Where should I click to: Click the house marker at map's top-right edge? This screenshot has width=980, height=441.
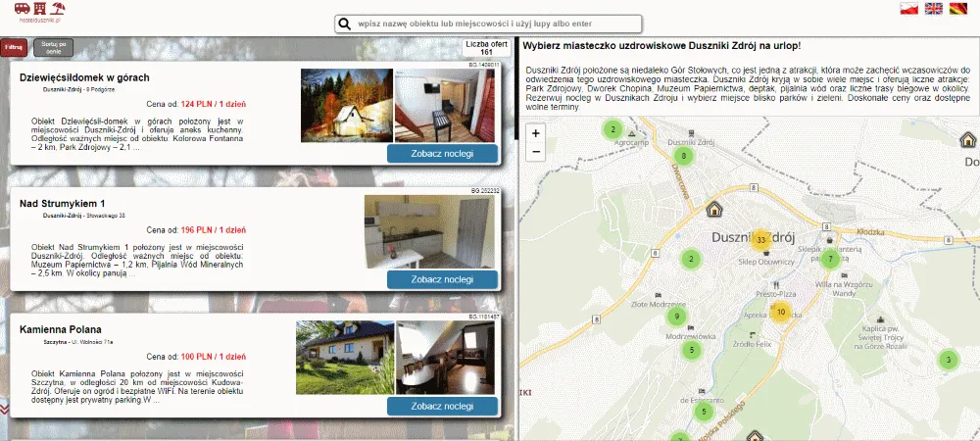[968, 139]
